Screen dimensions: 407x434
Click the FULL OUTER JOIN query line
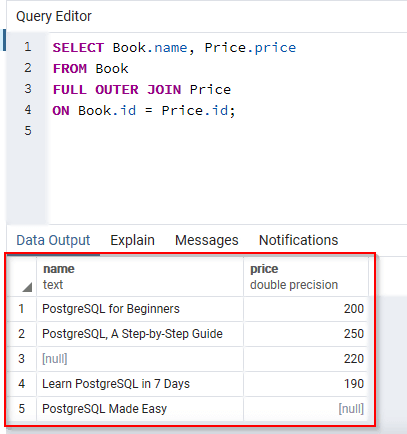point(142,90)
